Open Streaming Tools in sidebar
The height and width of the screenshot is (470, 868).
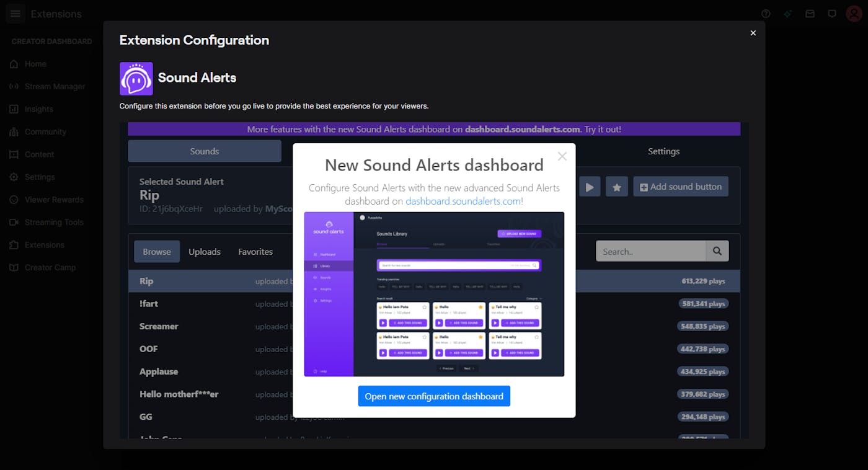(54, 222)
